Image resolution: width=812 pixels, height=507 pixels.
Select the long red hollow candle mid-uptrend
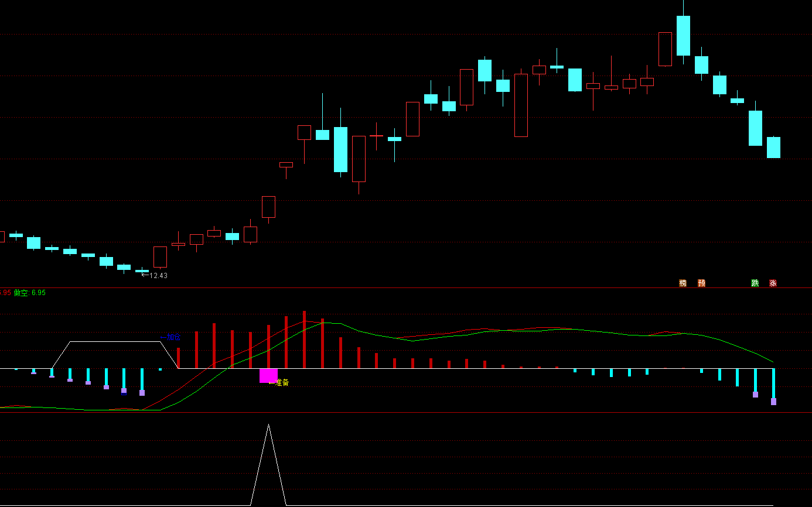[x=521, y=105]
